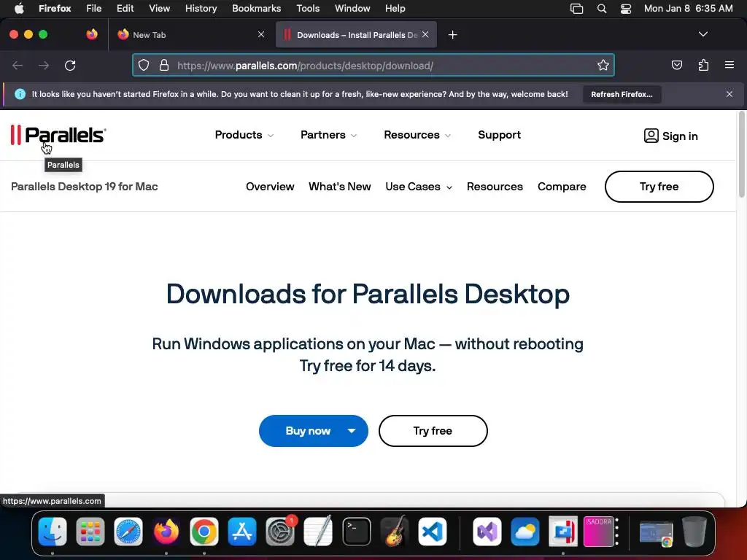Launch Visual Studio Code from the dock
This screenshot has height=560, width=747.
tap(433, 532)
